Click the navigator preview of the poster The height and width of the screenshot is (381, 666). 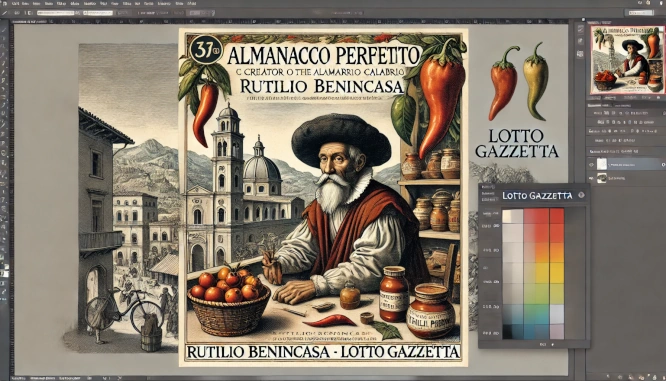pyautogui.click(x=627, y=59)
